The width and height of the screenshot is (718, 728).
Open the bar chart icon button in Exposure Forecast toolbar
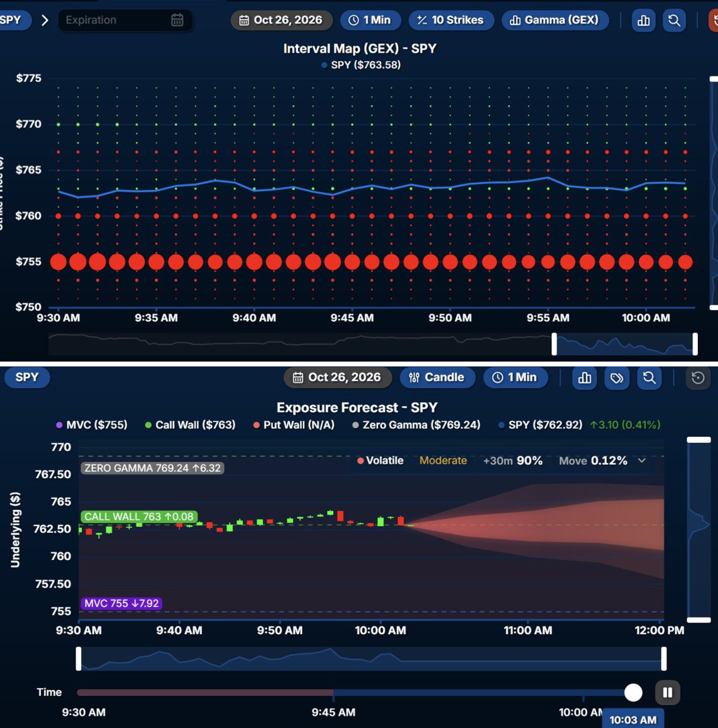pyautogui.click(x=585, y=378)
